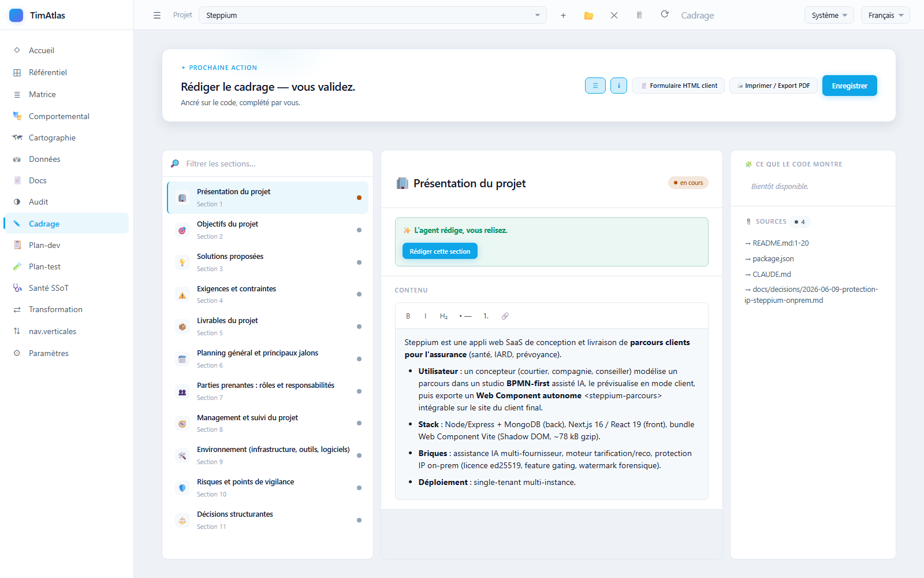This screenshot has width=924, height=578.
Task: Open Paramètres in sidebar
Action: (66, 353)
